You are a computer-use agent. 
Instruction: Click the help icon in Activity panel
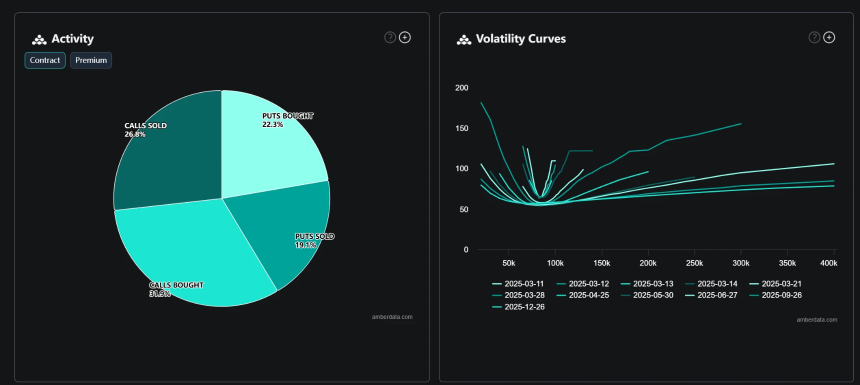pos(389,37)
